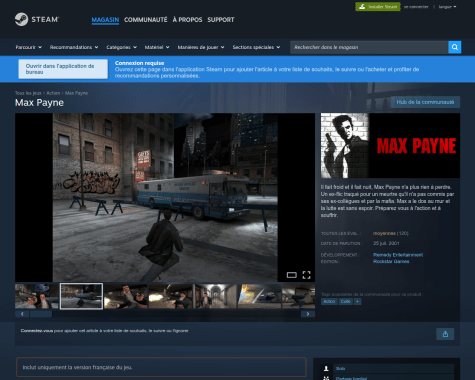This screenshot has height=380, width=475.
Task: Click the Connexion requise heading
Action: pos(139,63)
